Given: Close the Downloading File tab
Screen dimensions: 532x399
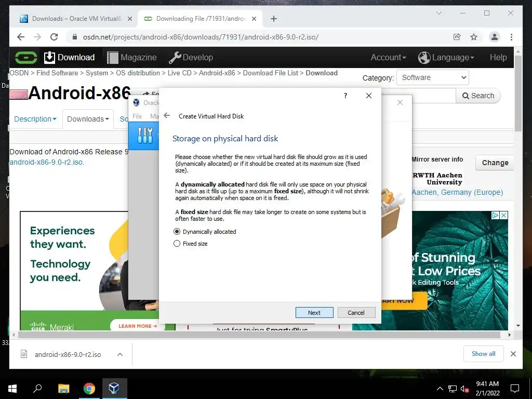Looking at the screenshot, I should (254, 19).
